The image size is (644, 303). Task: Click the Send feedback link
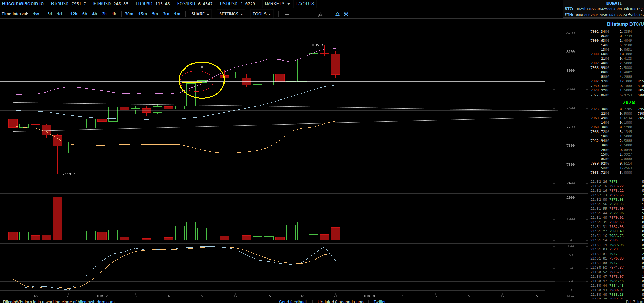pos(293,301)
